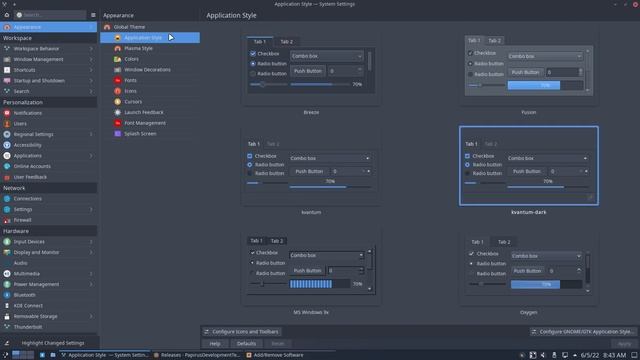This screenshot has width=640, height=360.
Task: Expand the network Settings chevron
Action: click(91, 209)
